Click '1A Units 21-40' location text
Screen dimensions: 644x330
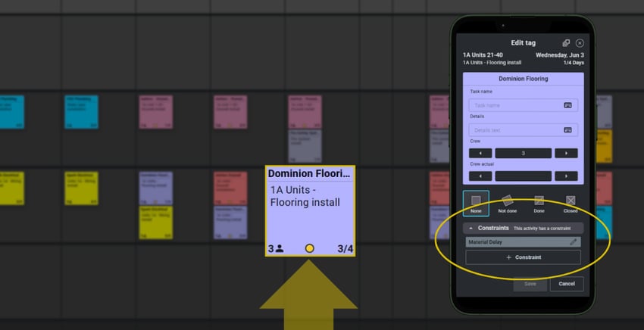[483, 55]
